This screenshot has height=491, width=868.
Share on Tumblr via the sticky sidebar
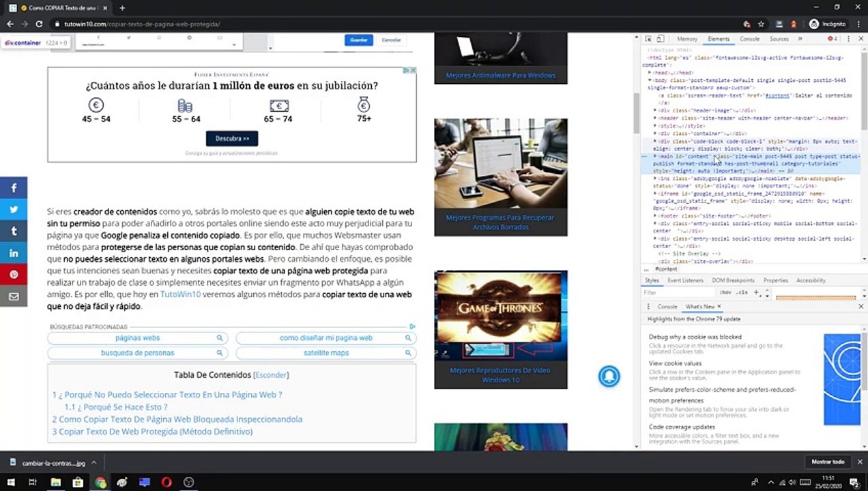point(14,231)
